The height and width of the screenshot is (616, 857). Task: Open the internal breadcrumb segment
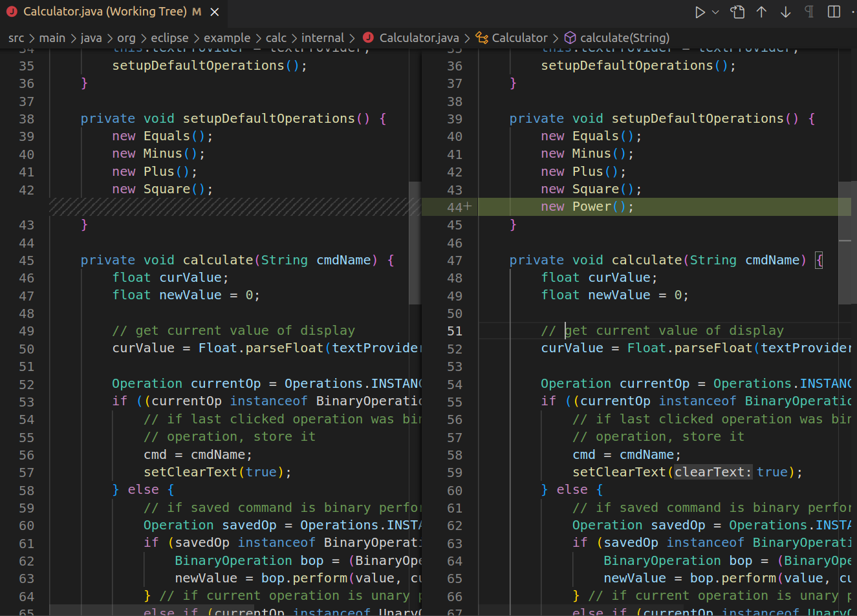pos(323,37)
